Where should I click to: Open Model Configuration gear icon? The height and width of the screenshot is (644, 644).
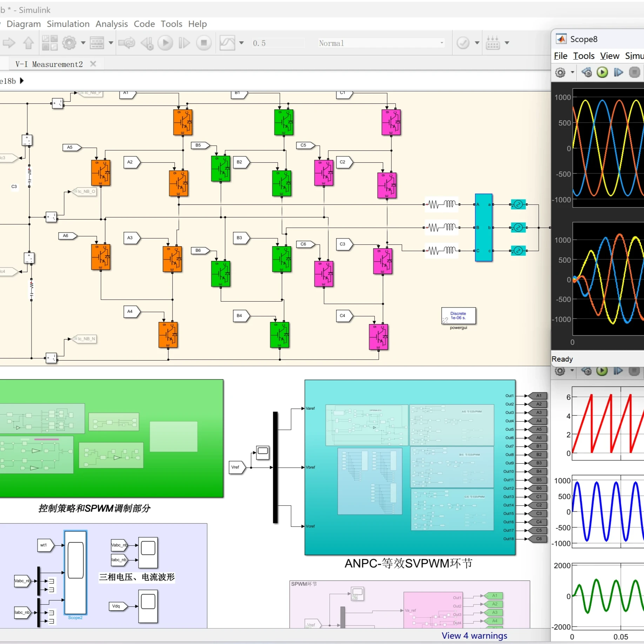click(x=69, y=43)
